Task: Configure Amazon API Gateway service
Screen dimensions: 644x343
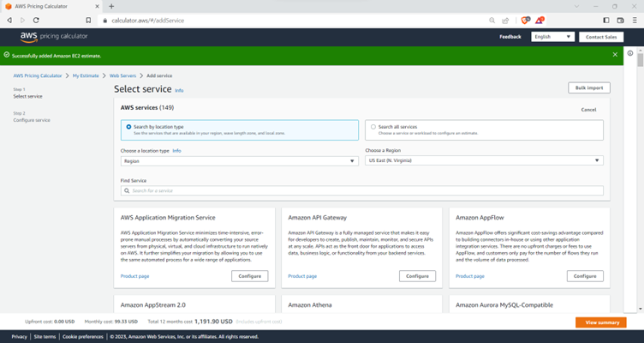Action: 417,276
